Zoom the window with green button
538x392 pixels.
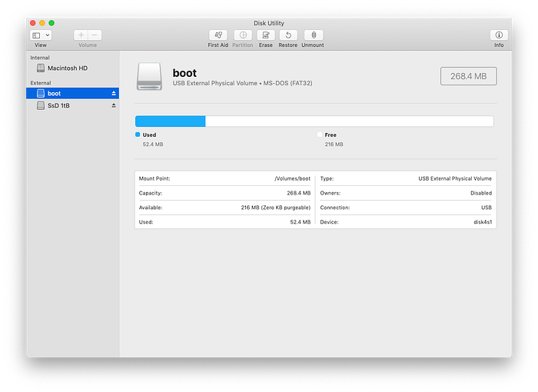pyautogui.click(x=51, y=23)
